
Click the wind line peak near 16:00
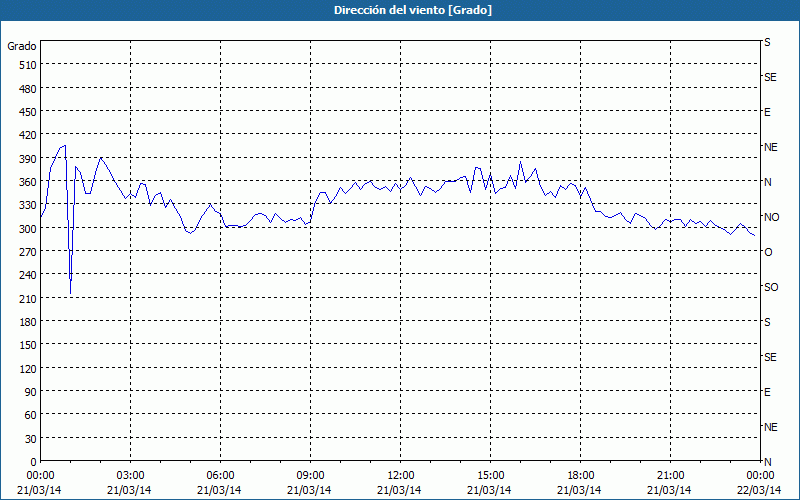point(520,162)
